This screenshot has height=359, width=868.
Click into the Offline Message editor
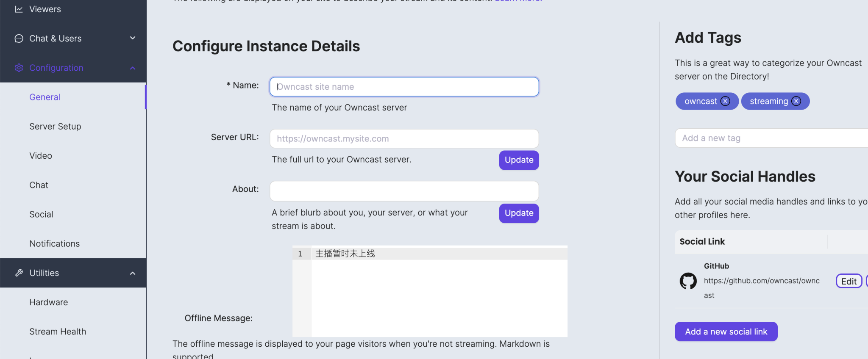click(x=439, y=296)
